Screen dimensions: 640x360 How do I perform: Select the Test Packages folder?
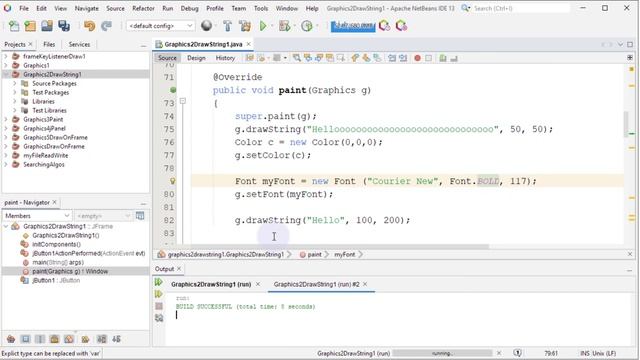(51, 93)
